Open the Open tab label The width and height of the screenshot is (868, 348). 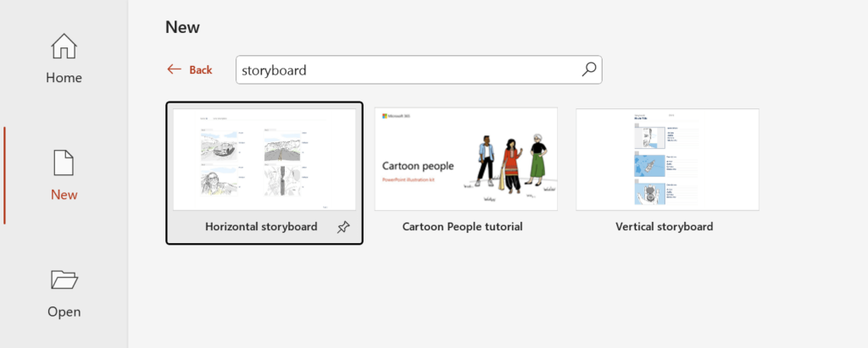tap(64, 312)
